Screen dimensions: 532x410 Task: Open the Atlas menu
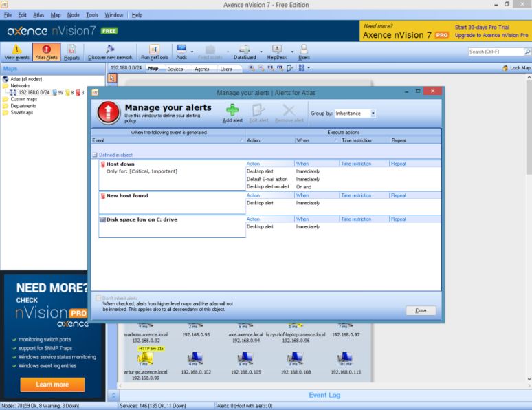[38, 15]
